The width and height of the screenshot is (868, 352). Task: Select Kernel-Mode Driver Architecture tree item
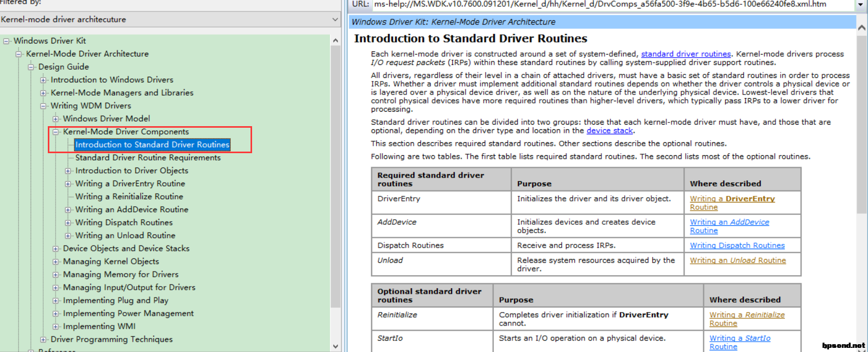[x=87, y=53]
